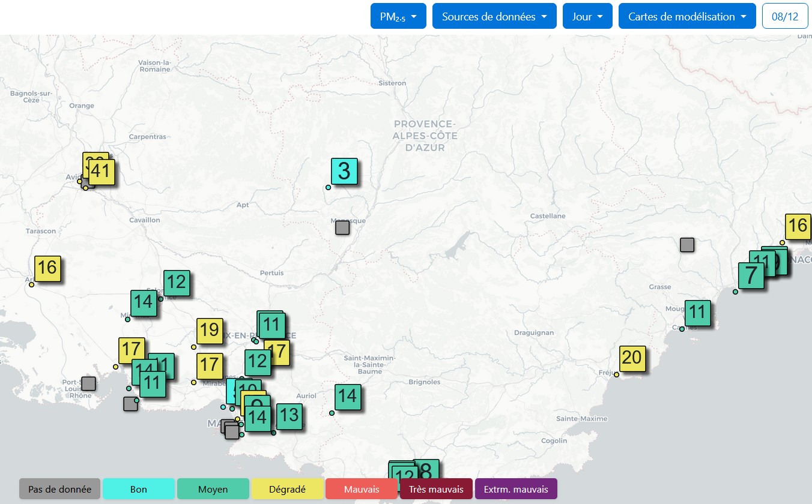Image resolution: width=812 pixels, height=504 pixels.
Task: Click the station marker showing 41
Action: click(x=101, y=172)
